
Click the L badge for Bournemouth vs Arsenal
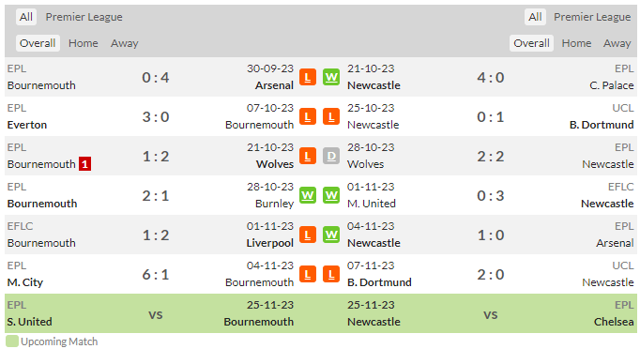[308, 77]
